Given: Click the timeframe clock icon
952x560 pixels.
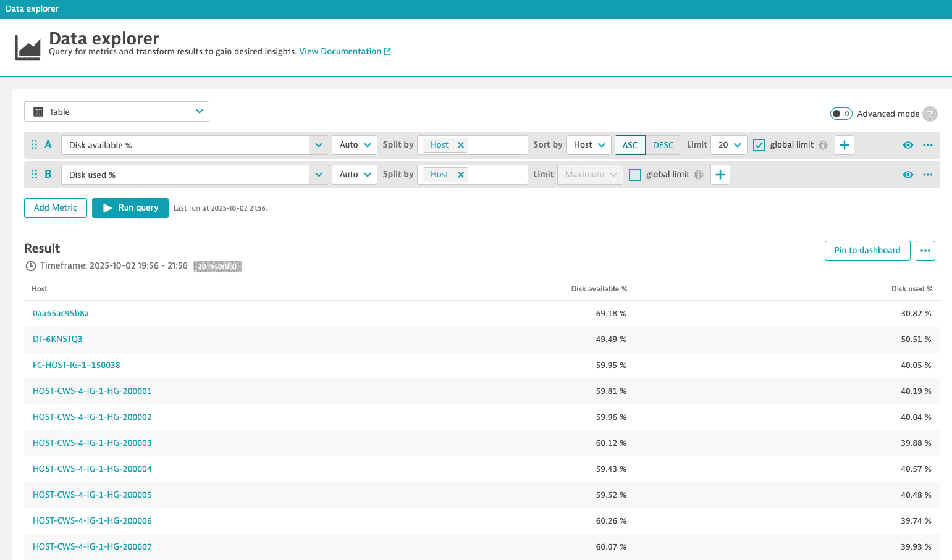Looking at the screenshot, I should click(x=31, y=266).
